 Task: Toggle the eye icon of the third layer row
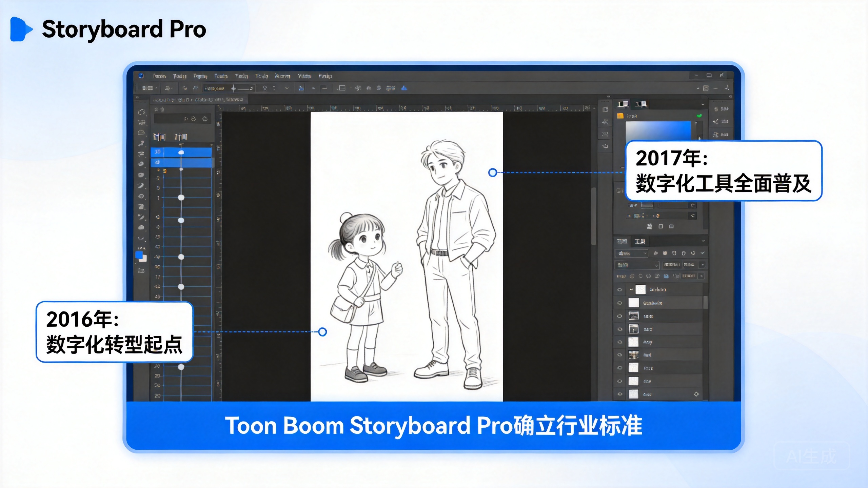[619, 316]
